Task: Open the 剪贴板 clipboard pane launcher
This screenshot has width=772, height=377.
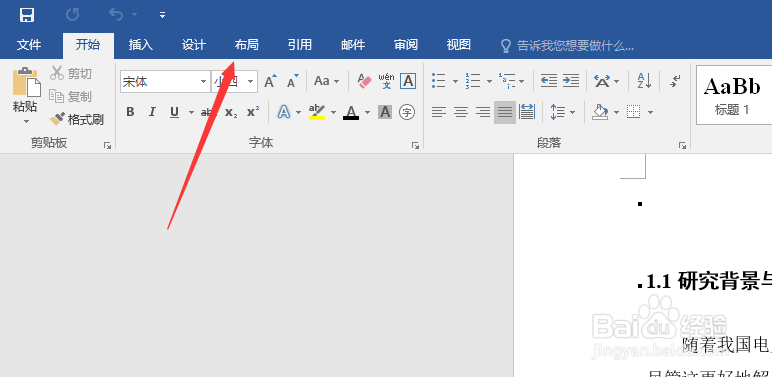Action: (x=107, y=146)
